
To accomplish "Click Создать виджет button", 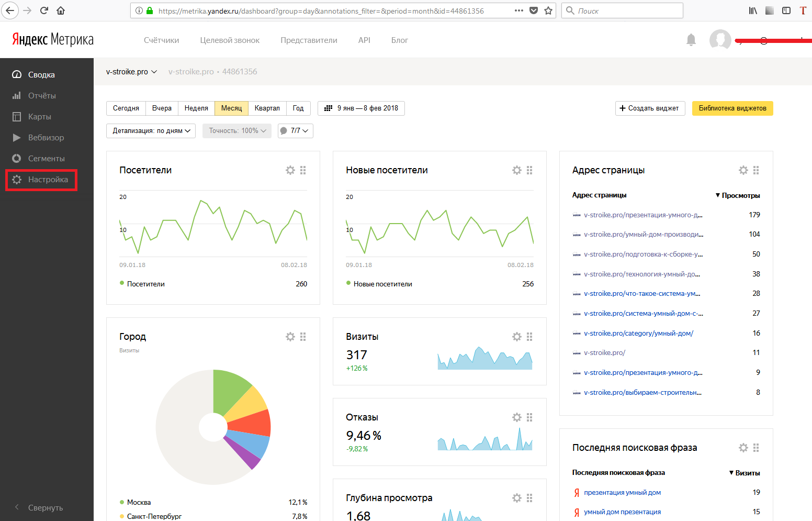I will pyautogui.click(x=650, y=108).
